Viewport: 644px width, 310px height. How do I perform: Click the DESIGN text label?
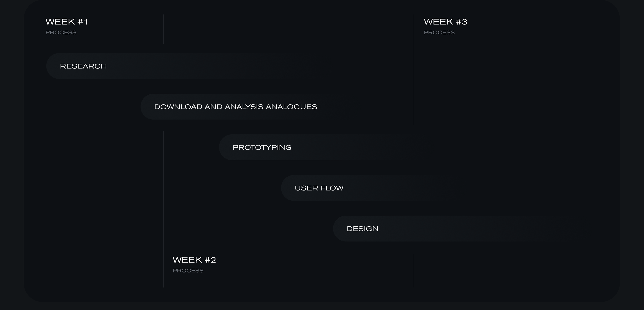tap(362, 229)
